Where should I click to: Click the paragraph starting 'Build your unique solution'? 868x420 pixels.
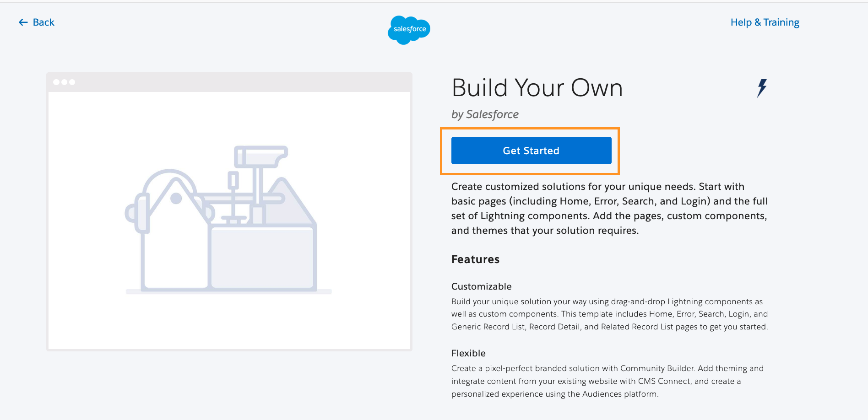coord(609,314)
